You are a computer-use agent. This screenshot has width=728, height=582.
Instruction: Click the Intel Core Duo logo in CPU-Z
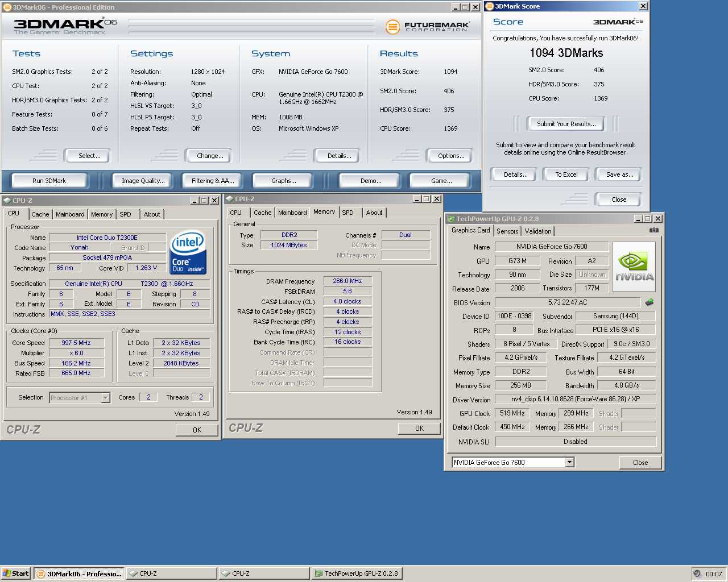point(188,252)
